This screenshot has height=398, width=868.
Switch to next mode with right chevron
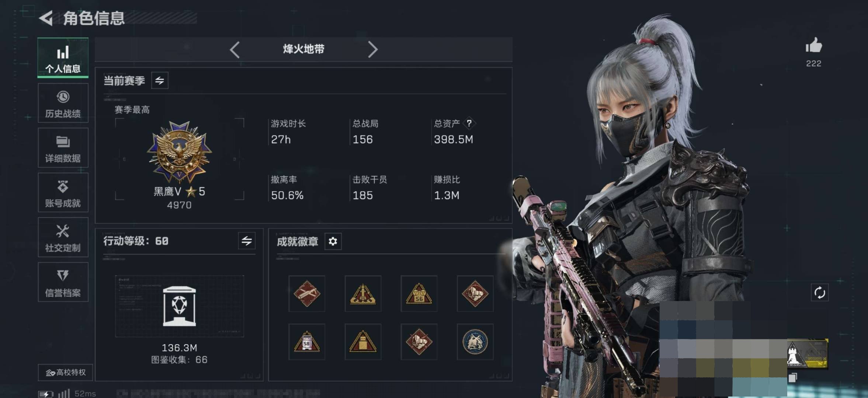click(372, 49)
